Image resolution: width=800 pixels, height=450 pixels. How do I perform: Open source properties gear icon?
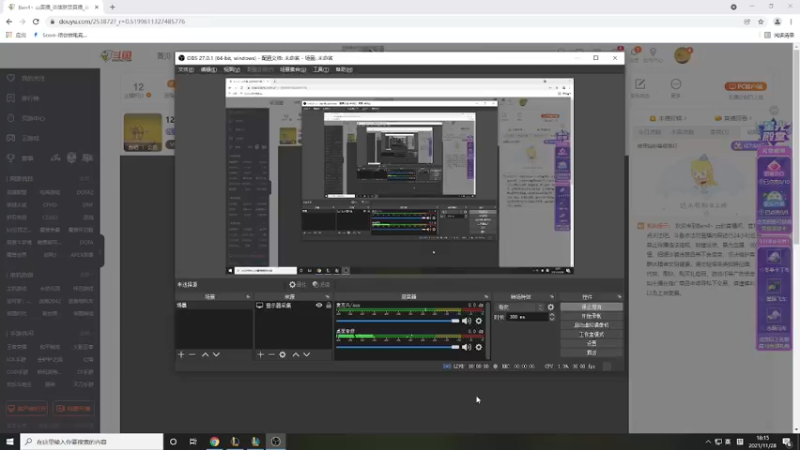(283, 354)
